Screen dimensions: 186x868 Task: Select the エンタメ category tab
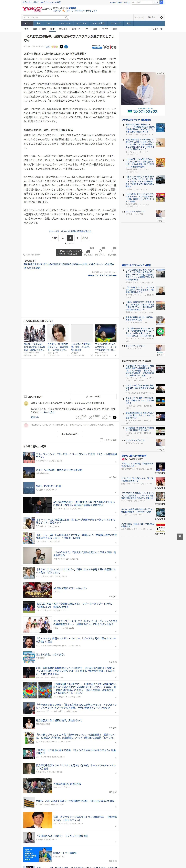point(63,29)
